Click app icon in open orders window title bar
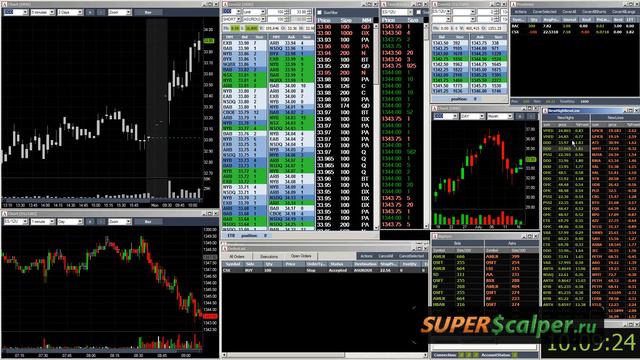 click(x=224, y=248)
